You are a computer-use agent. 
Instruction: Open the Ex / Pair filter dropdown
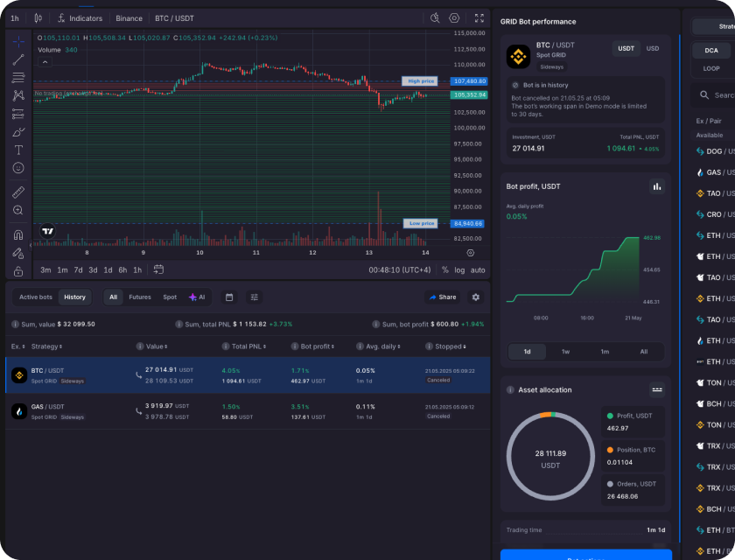pyautogui.click(x=710, y=121)
